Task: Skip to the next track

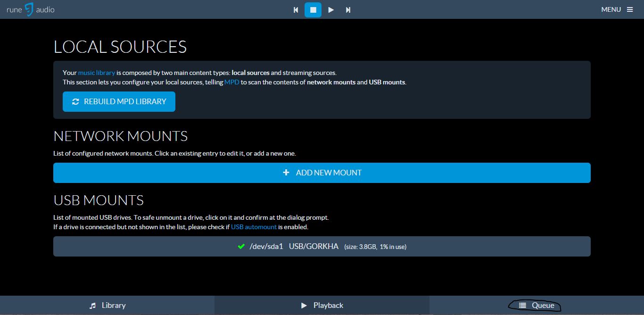Action: [348, 9]
